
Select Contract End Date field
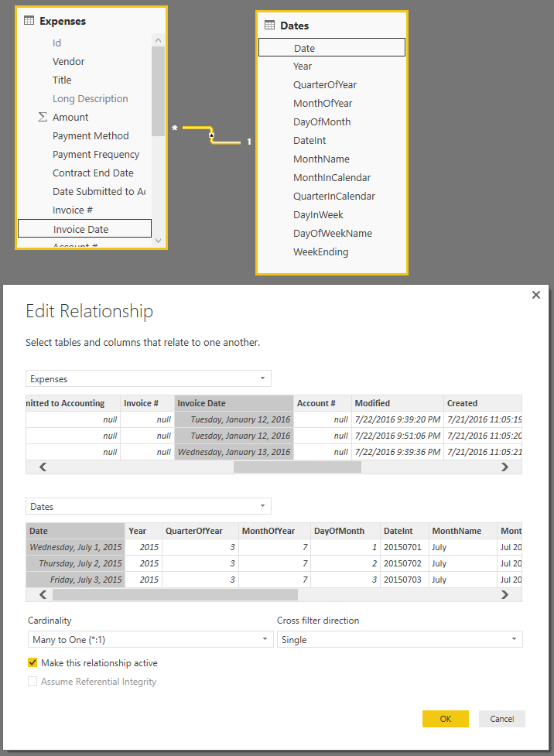pos(93,173)
